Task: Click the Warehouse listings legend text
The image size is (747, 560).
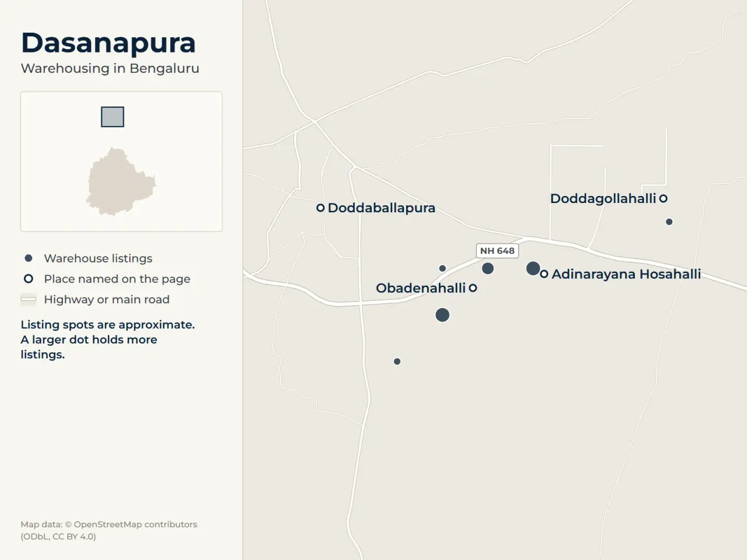Action: click(98, 258)
